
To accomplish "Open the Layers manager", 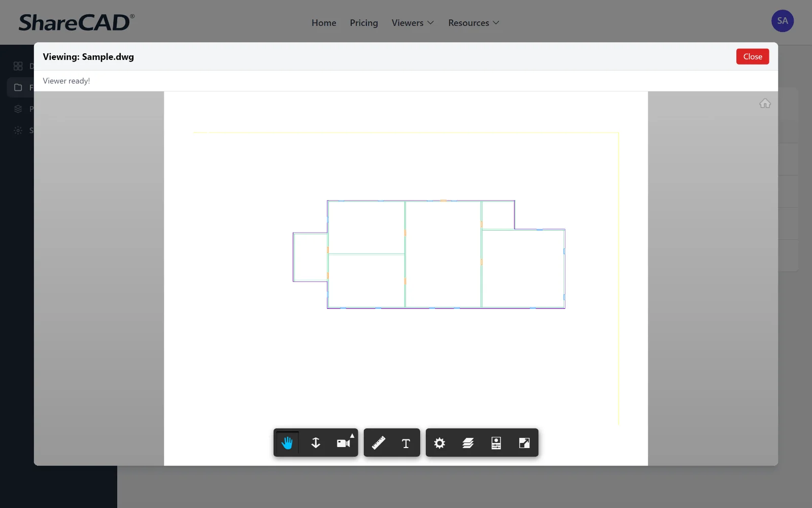I will 468,443.
